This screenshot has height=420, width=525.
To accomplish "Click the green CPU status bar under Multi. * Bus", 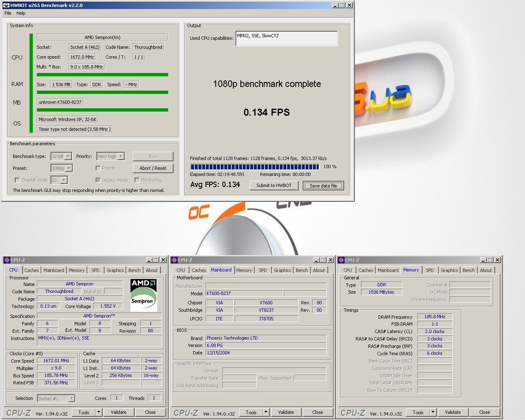I will pos(103,75).
